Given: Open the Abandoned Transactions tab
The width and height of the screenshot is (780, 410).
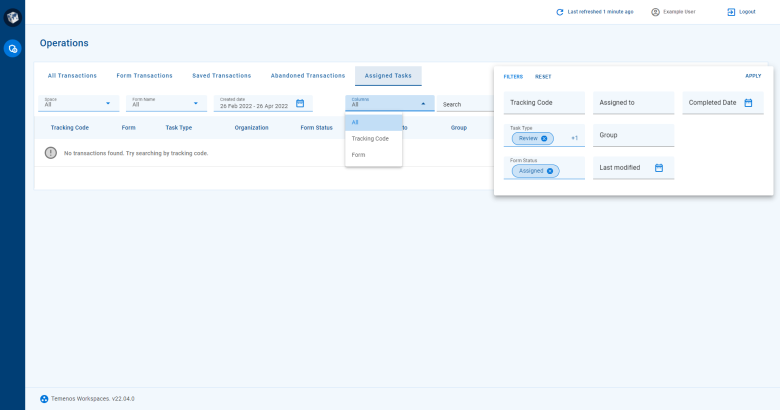Looking at the screenshot, I should point(308,76).
